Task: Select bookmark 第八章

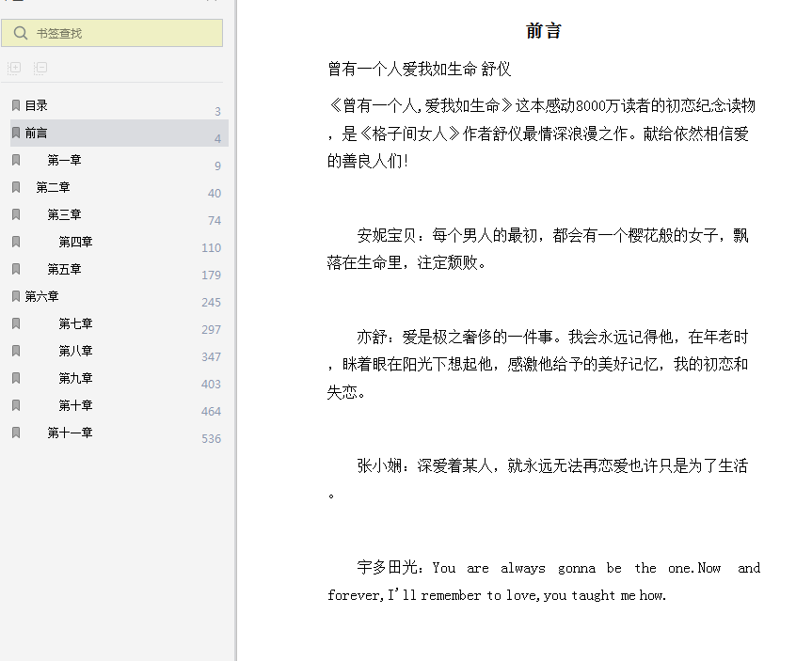Action: pyautogui.click(x=75, y=351)
